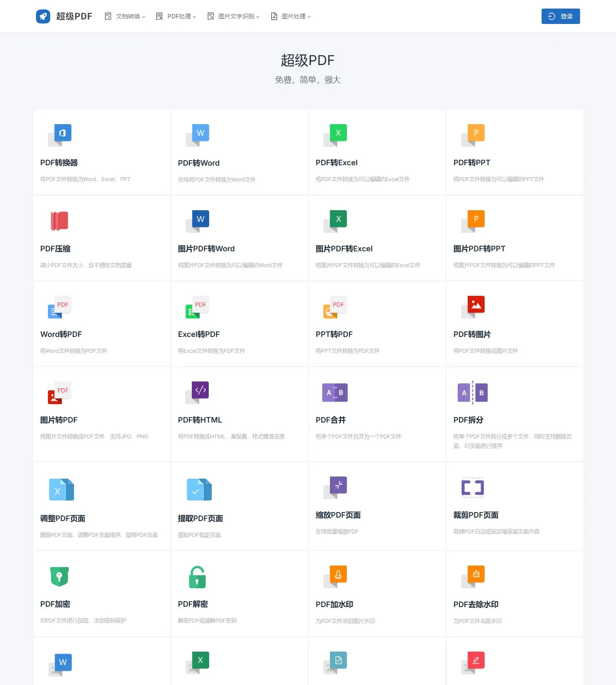Open the PDF拆分 title link
The width and height of the screenshot is (616, 685).
point(468,420)
